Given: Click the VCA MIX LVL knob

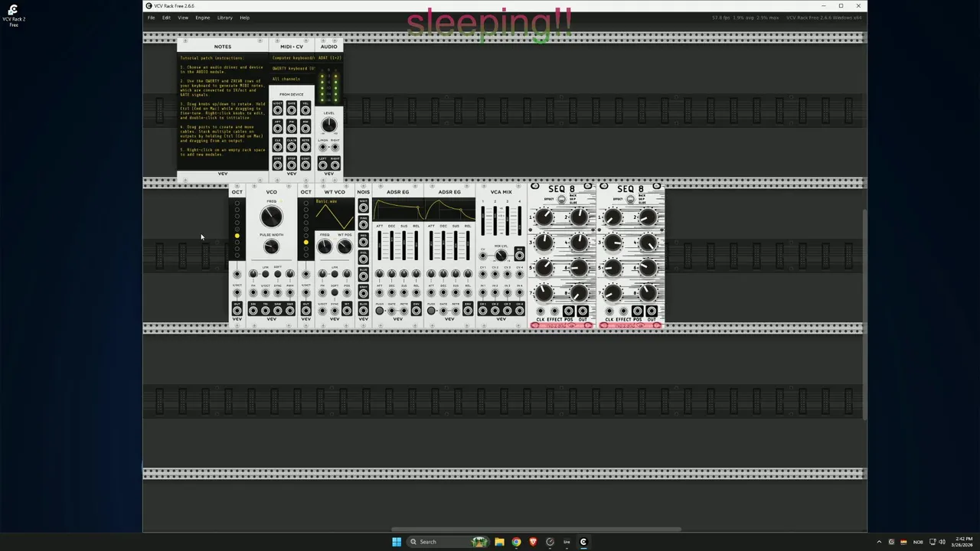Looking at the screenshot, I should 501,256.
